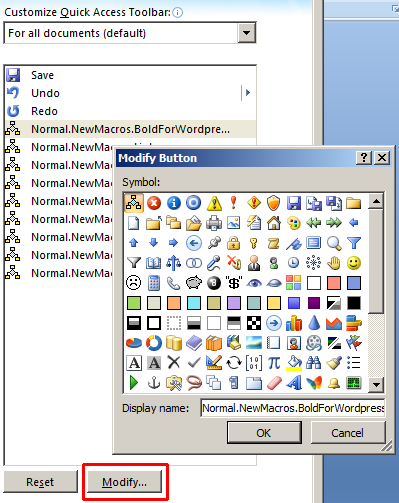Select the paint bucket symbol
The height and width of the screenshot is (503, 399).
[x=294, y=363]
